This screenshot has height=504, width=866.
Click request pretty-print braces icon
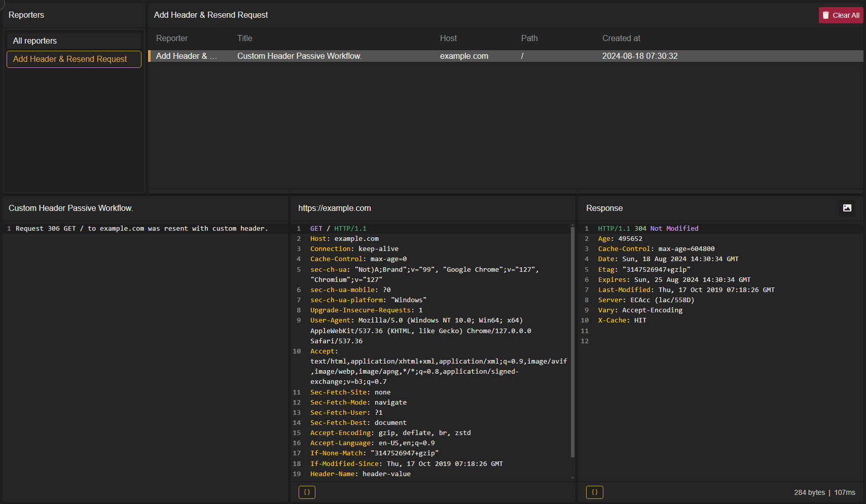click(307, 492)
